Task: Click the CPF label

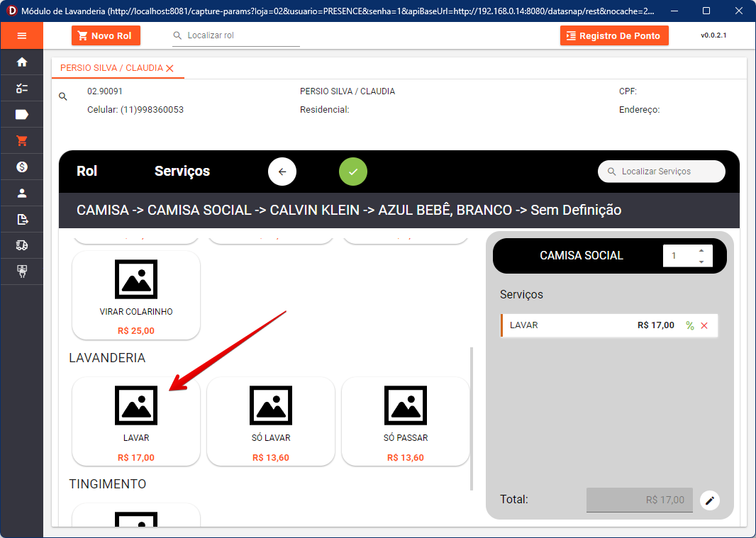Action: click(x=628, y=91)
